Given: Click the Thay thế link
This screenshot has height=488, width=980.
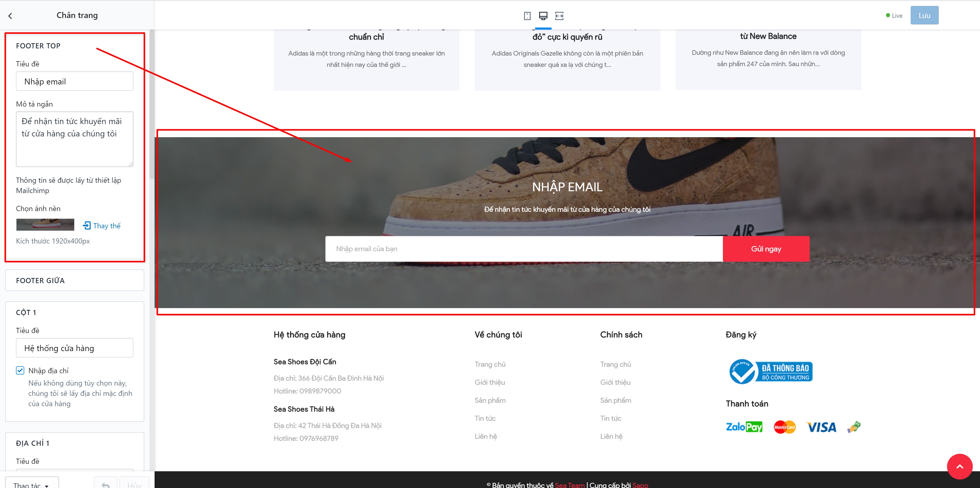Looking at the screenshot, I should click(107, 226).
